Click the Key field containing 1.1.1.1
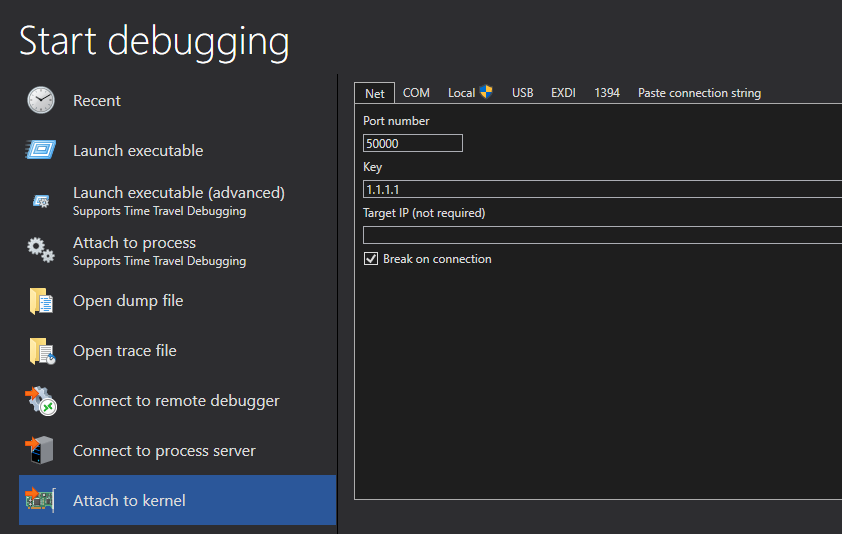The width and height of the screenshot is (842, 534). click(603, 189)
